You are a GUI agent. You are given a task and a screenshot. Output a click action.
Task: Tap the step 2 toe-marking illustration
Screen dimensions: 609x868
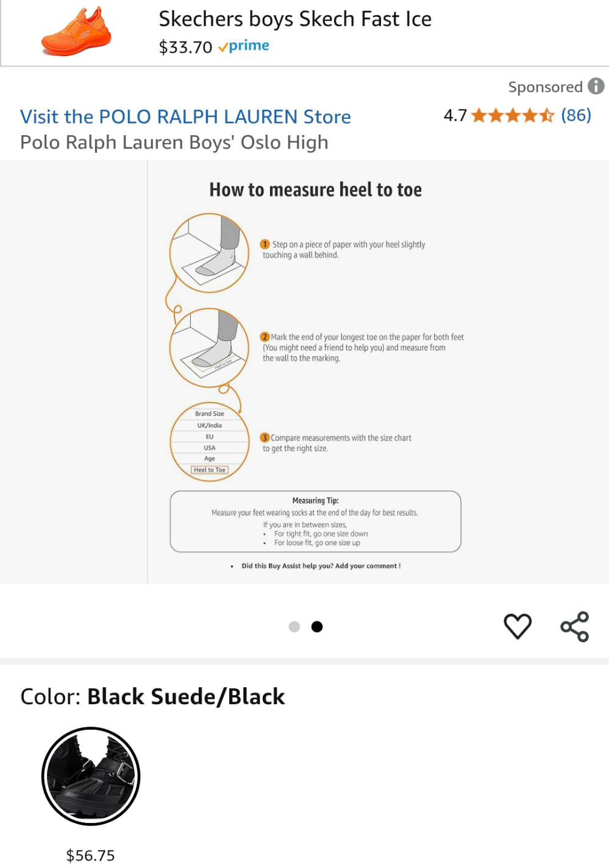pyautogui.click(x=210, y=348)
